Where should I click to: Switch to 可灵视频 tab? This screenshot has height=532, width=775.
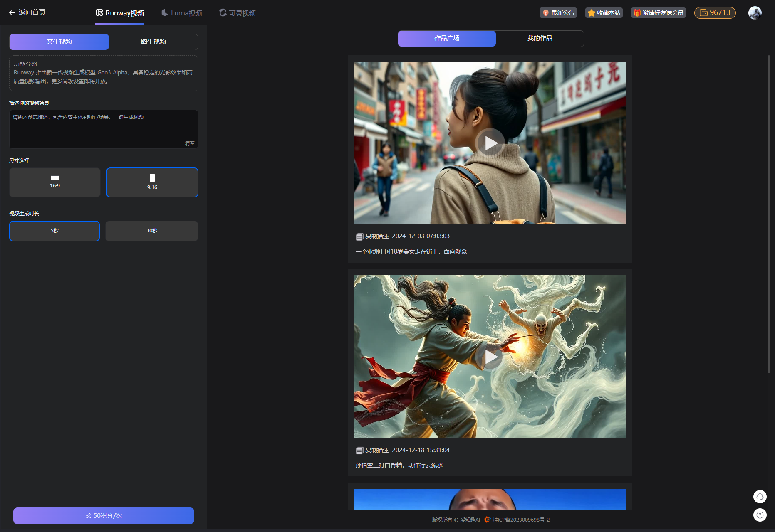click(238, 13)
